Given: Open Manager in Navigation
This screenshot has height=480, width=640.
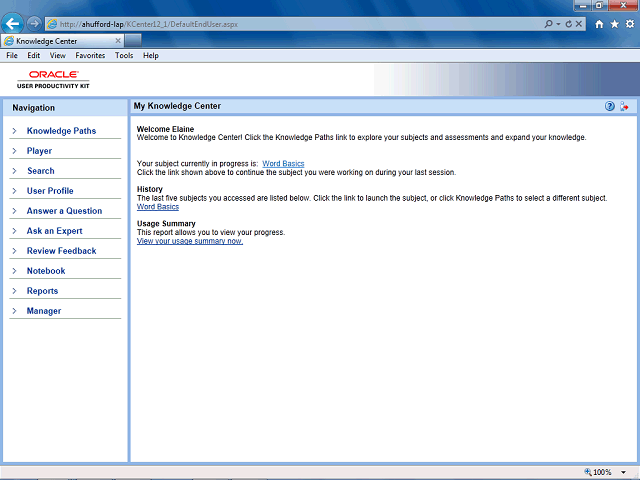Looking at the screenshot, I should [44, 311].
